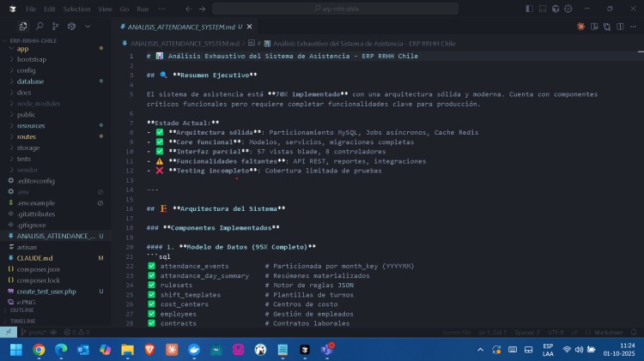Open the View menu
The width and height of the screenshot is (644, 361).
[x=105, y=9]
